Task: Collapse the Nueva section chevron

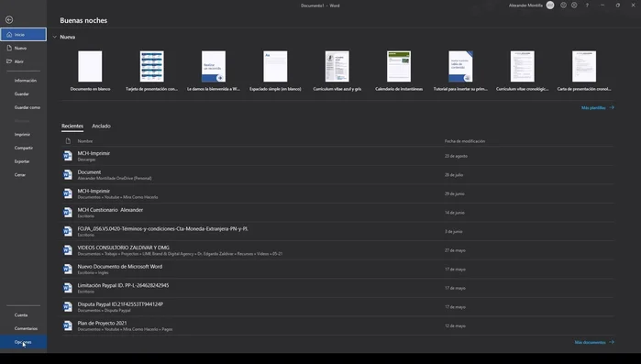Action: pyautogui.click(x=54, y=37)
